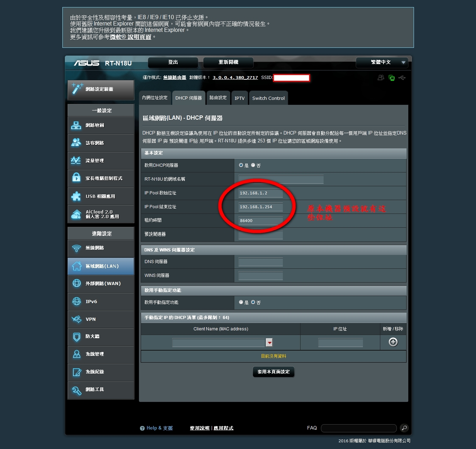This screenshot has width=476, height=449.
Task: Switch to the 內網位址設定 tab
Action: click(x=155, y=98)
